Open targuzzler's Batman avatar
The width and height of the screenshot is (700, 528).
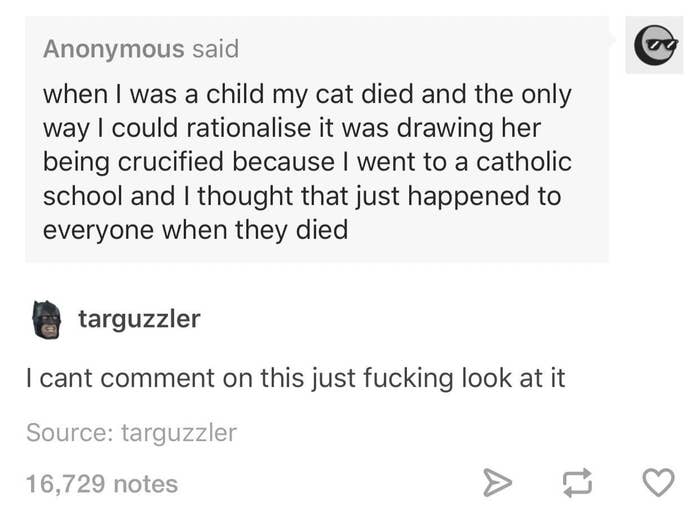point(46,320)
